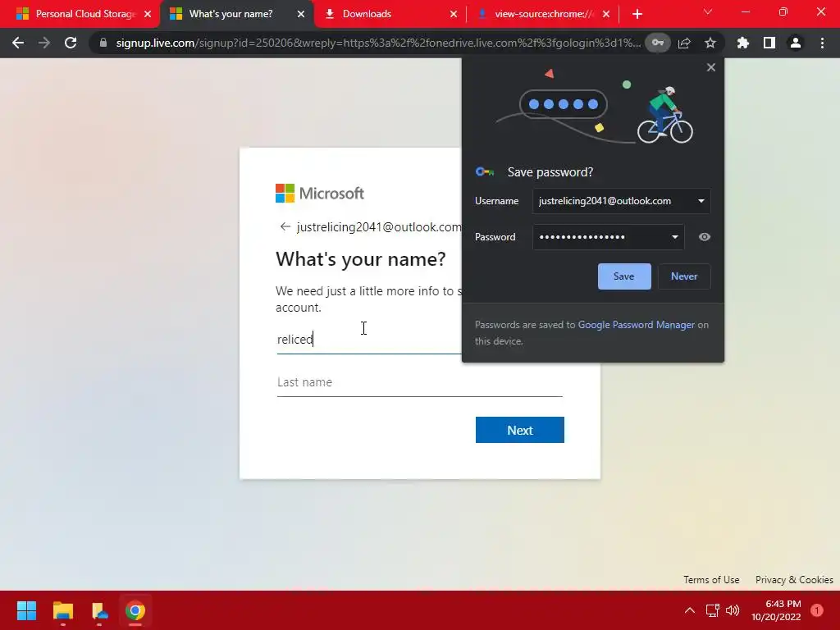Open File Explorer from taskbar
This screenshot has width=840, height=630.
pos(62,610)
